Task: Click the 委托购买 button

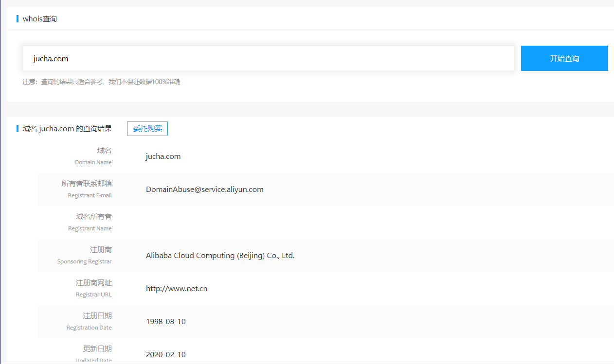Action: coord(147,129)
